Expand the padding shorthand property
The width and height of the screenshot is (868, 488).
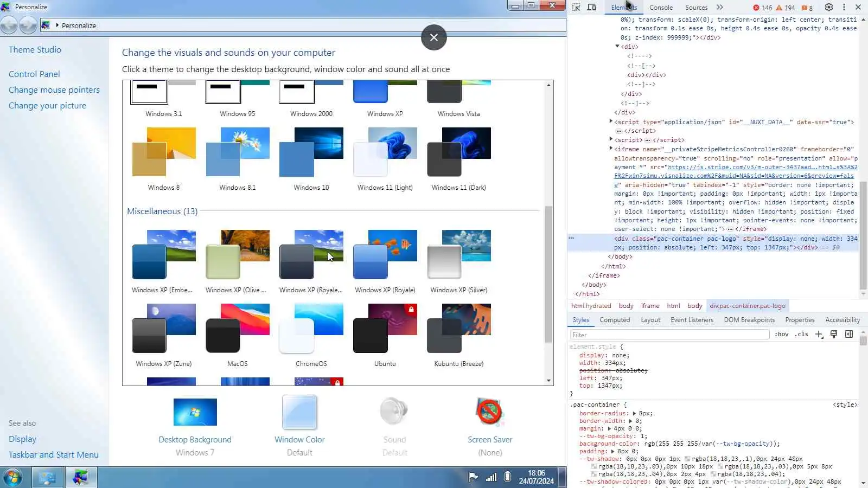coord(612,451)
